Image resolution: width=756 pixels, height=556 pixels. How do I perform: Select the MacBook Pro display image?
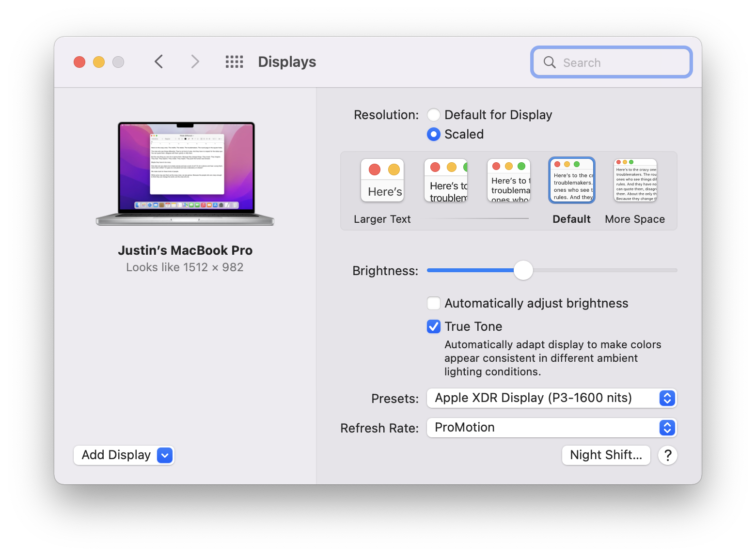click(185, 173)
